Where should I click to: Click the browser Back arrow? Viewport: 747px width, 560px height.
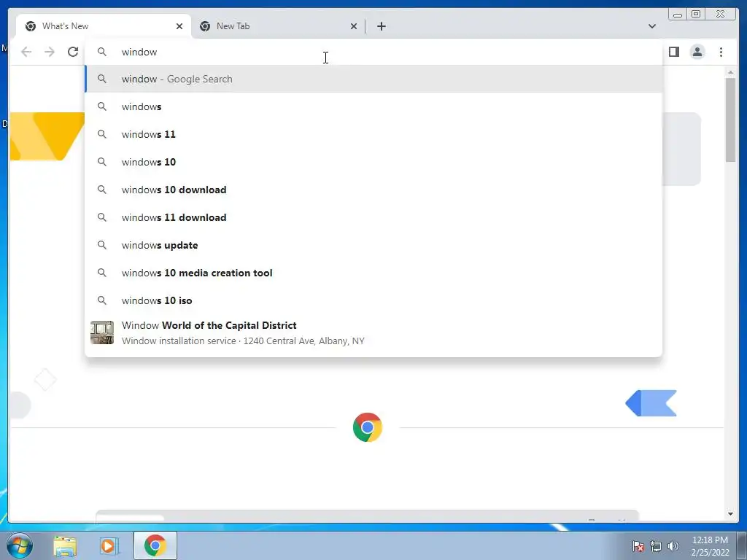click(x=26, y=52)
